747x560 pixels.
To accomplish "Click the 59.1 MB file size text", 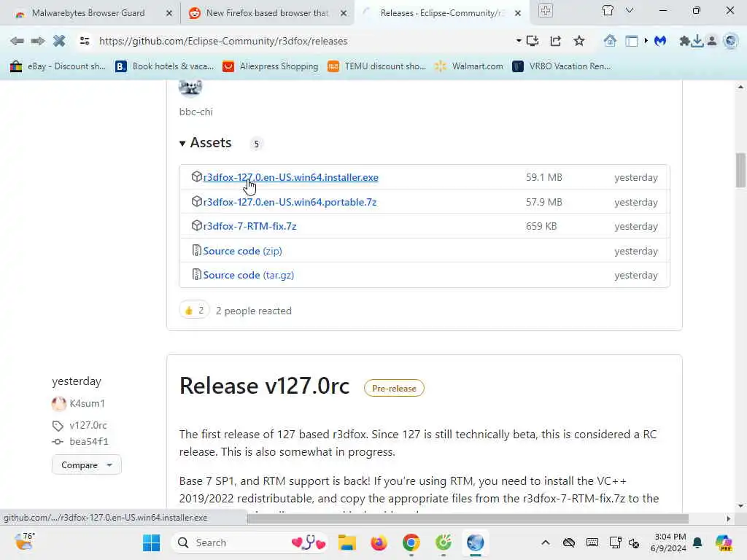I will [544, 177].
